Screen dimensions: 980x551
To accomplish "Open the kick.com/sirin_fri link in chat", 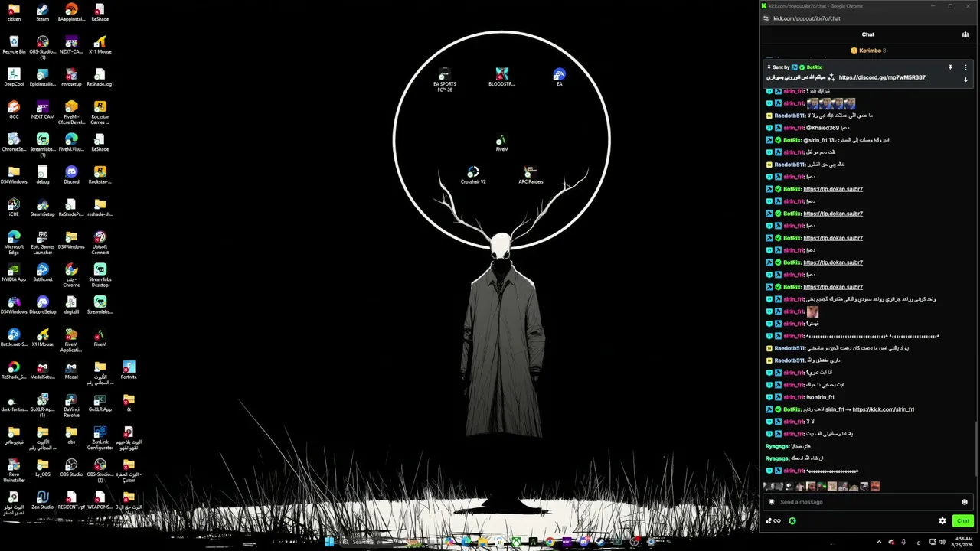I will point(883,409).
